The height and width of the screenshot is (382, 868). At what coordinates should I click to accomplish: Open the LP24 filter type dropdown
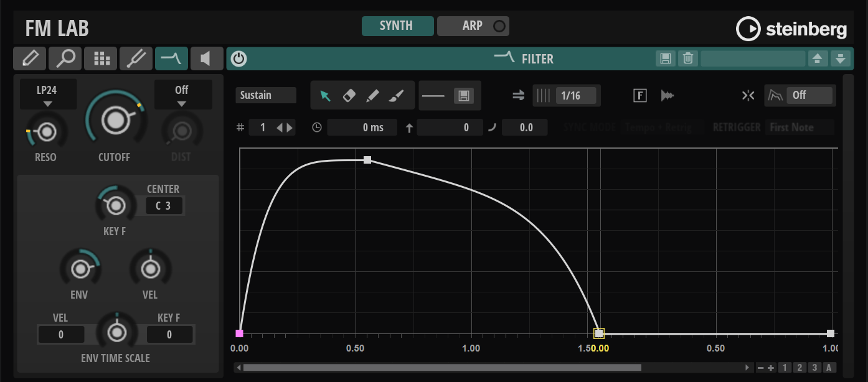click(48, 95)
